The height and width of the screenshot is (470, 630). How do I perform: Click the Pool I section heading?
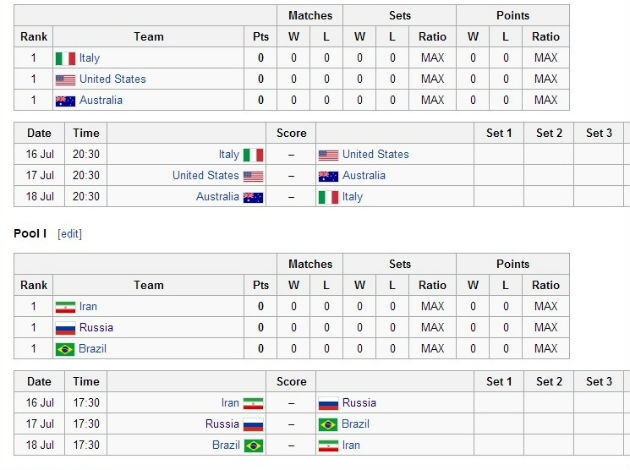tap(31, 234)
